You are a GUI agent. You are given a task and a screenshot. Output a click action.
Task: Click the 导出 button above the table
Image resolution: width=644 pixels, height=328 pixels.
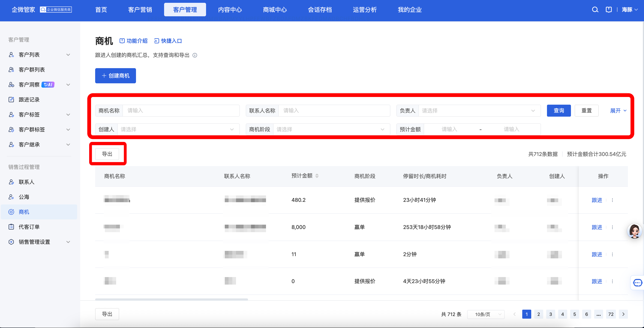(x=107, y=154)
